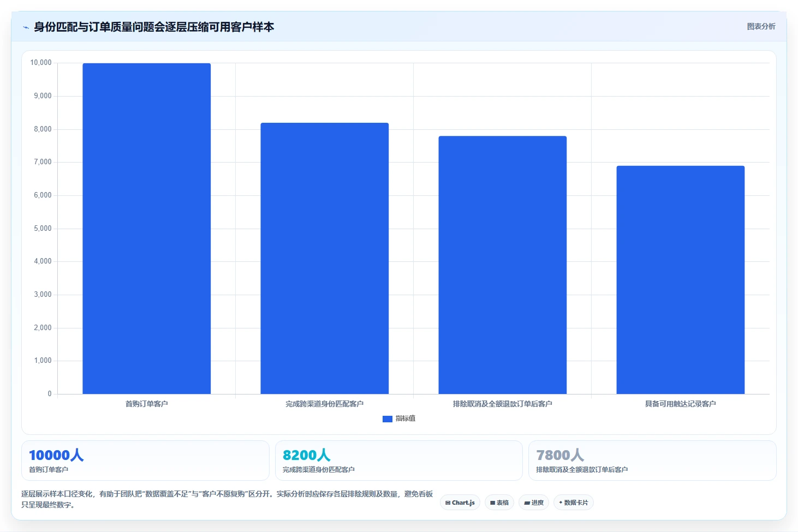Image resolution: width=798 pixels, height=532 pixels.
Task: Click the 完成跨渠道身份匹配客户 bar in the chart
Action: point(324,258)
